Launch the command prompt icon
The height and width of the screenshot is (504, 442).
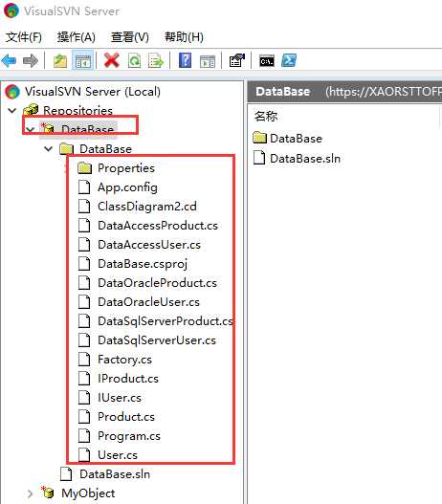click(267, 60)
